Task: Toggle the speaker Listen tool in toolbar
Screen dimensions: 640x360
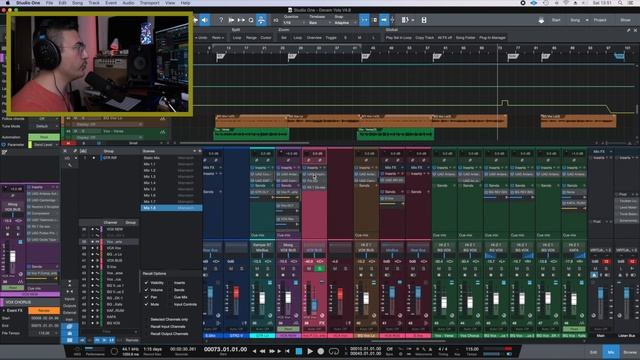Action: 205,20
